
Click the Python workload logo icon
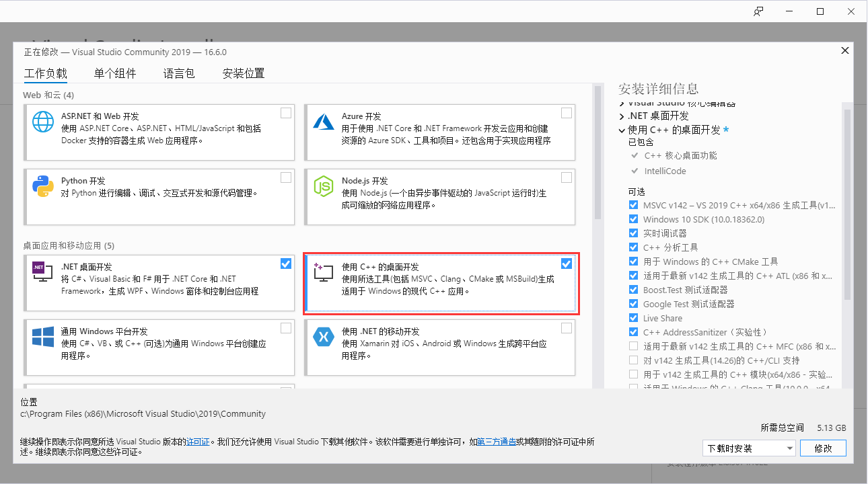pos(43,186)
